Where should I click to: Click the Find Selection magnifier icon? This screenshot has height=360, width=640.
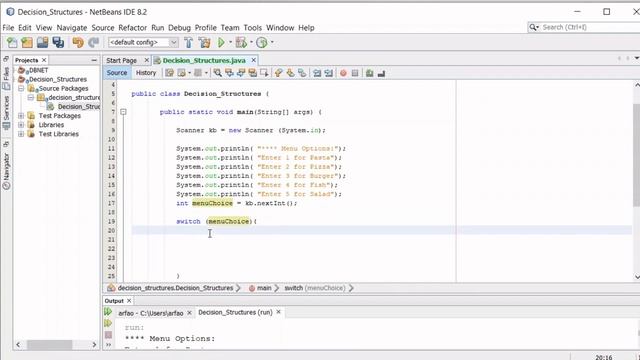click(218, 73)
